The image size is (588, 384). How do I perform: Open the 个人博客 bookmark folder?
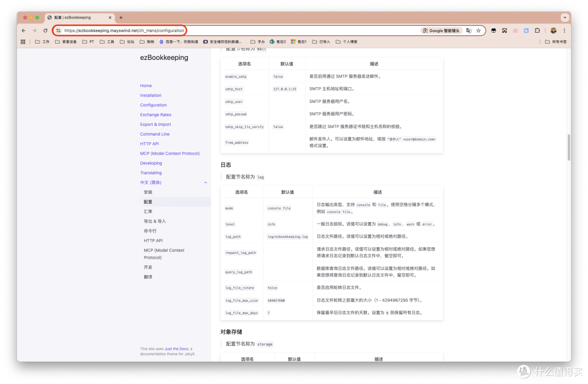[x=346, y=42]
